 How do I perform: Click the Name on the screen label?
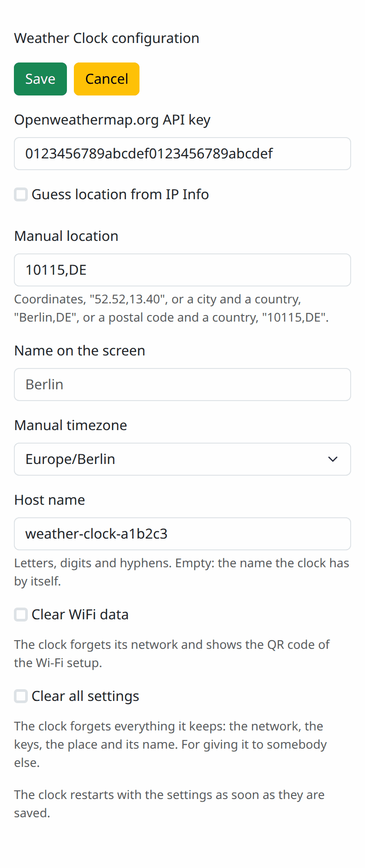pyautogui.click(x=80, y=351)
